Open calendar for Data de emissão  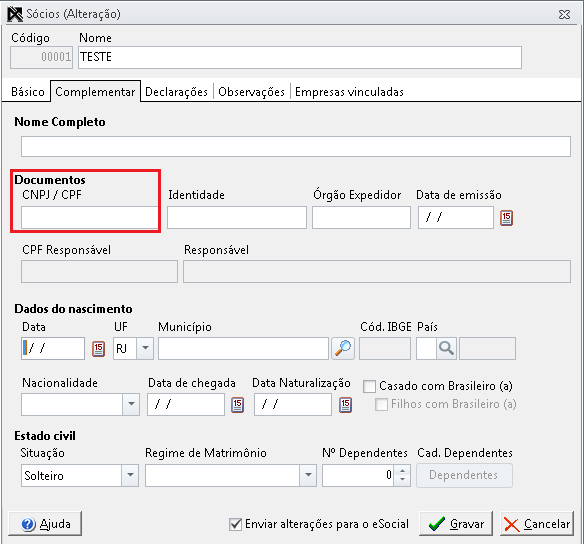[x=506, y=218]
